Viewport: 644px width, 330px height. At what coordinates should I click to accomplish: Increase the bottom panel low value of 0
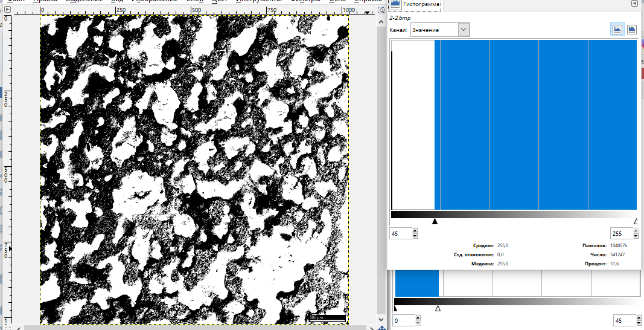point(418,318)
